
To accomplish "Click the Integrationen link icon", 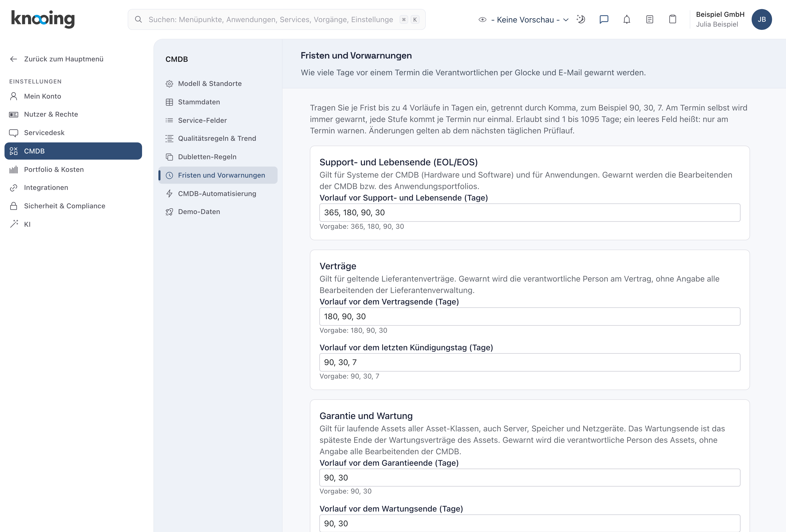I will [14, 188].
